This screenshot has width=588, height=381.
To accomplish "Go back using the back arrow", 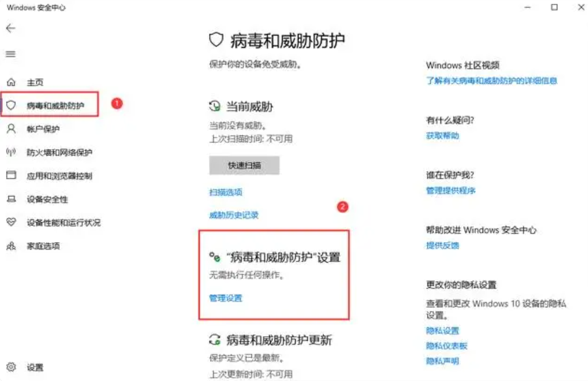I will [11, 28].
